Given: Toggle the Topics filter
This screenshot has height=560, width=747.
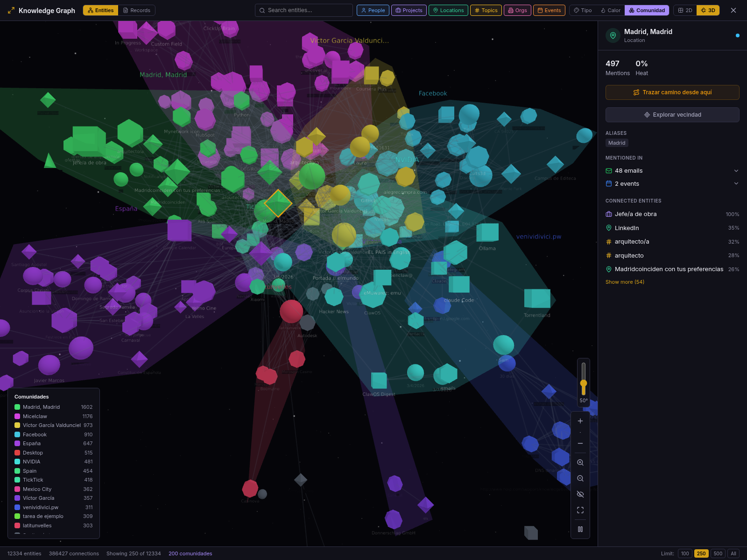Looking at the screenshot, I should pos(486,10).
